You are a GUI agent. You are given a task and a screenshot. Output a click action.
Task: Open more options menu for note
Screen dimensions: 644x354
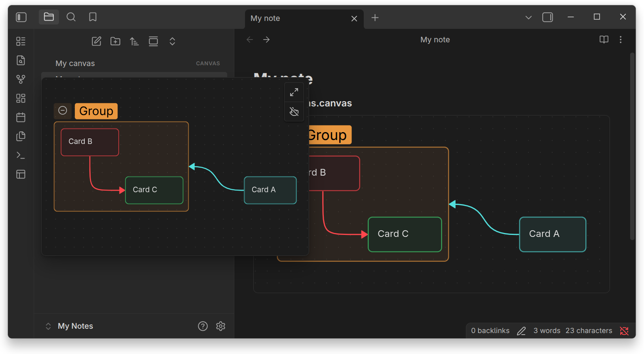tap(621, 40)
